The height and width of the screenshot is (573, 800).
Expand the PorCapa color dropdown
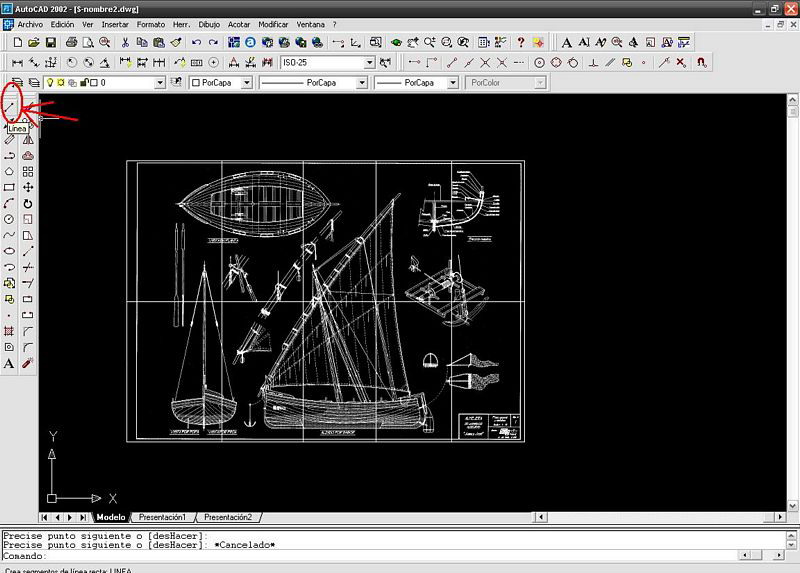click(x=246, y=83)
